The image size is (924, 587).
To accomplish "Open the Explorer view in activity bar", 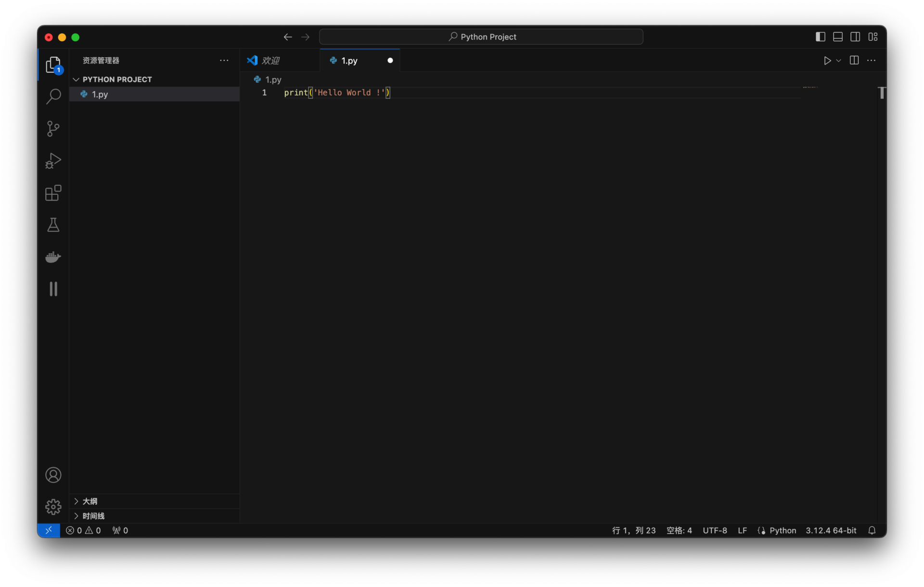I will coord(53,64).
